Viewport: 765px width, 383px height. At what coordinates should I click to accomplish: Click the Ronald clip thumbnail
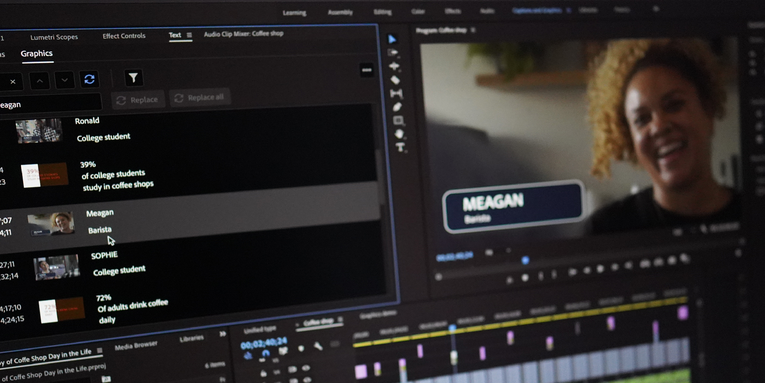point(39,131)
